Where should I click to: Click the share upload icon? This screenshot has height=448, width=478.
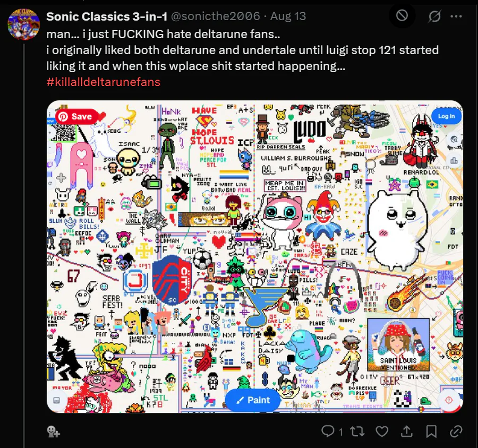pyautogui.click(x=406, y=431)
